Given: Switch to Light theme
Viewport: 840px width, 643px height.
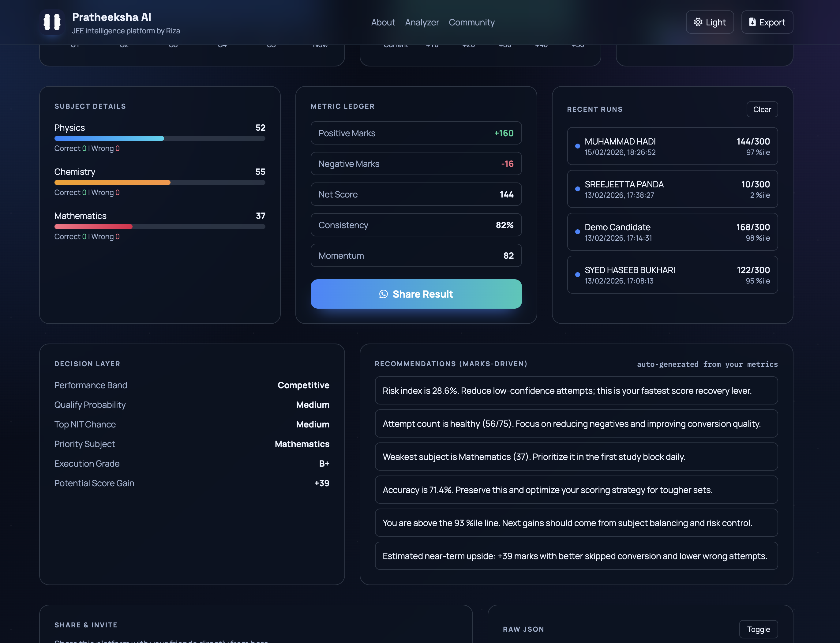Looking at the screenshot, I should pos(710,22).
